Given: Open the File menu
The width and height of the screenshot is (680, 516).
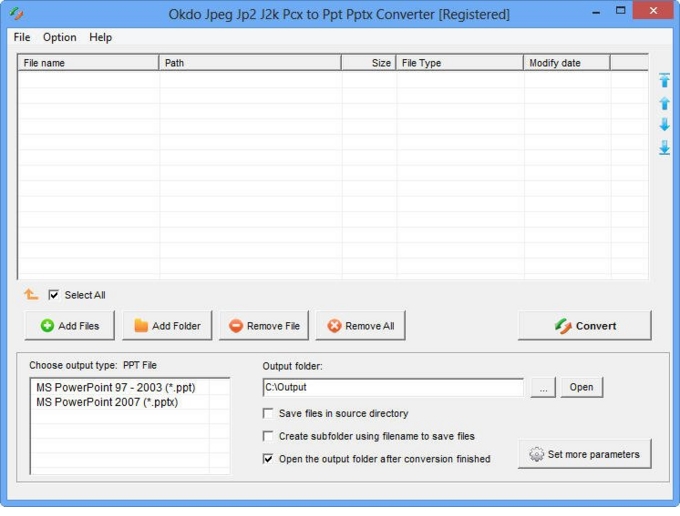Looking at the screenshot, I should (x=22, y=37).
